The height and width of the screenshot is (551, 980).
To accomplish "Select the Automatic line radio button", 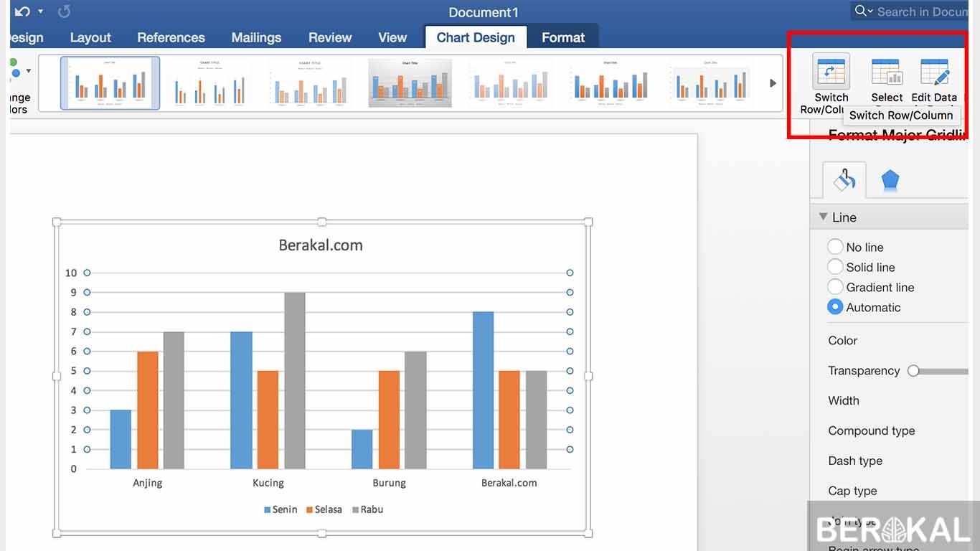I will pyautogui.click(x=835, y=307).
